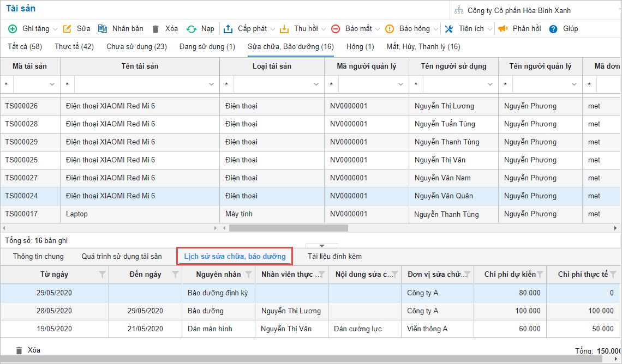Click the Xóa trash icon in toolbar
622x364 pixels.
click(x=155, y=29)
